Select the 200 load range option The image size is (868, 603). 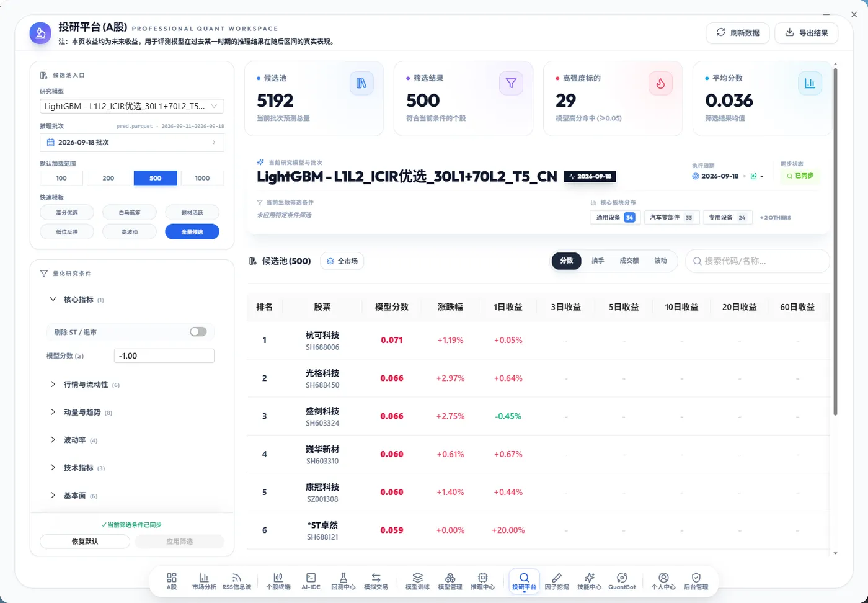coord(108,178)
